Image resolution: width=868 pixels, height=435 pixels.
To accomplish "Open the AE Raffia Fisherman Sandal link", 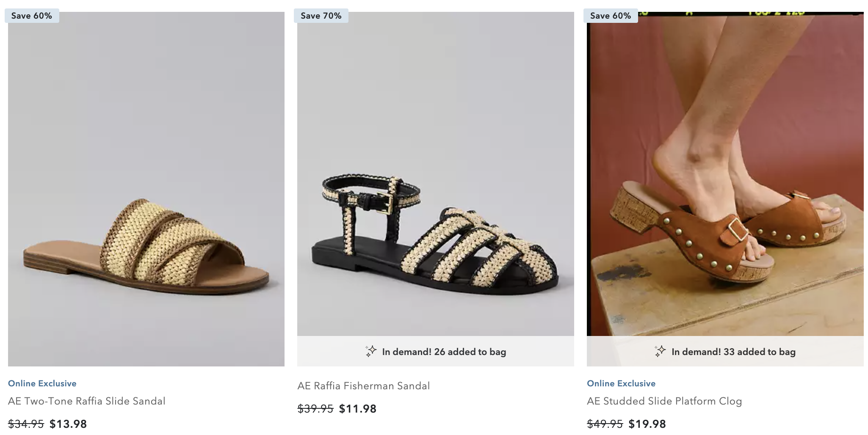I will [363, 386].
